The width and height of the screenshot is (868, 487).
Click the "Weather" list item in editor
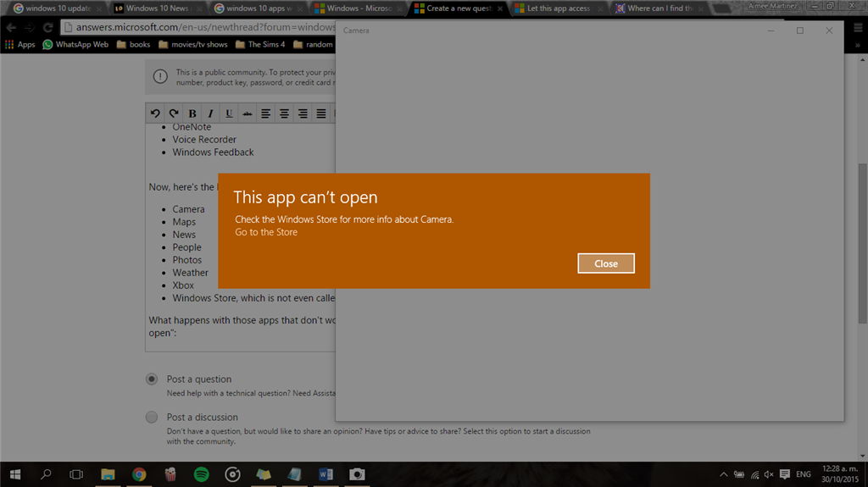pyautogui.click(x=191, y=273)
